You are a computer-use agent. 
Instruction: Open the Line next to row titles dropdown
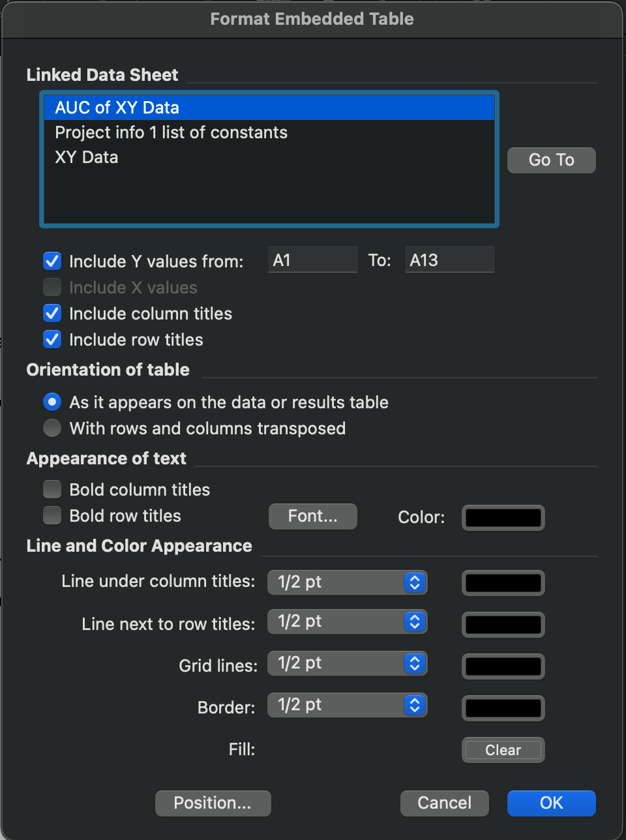[348, 622]
